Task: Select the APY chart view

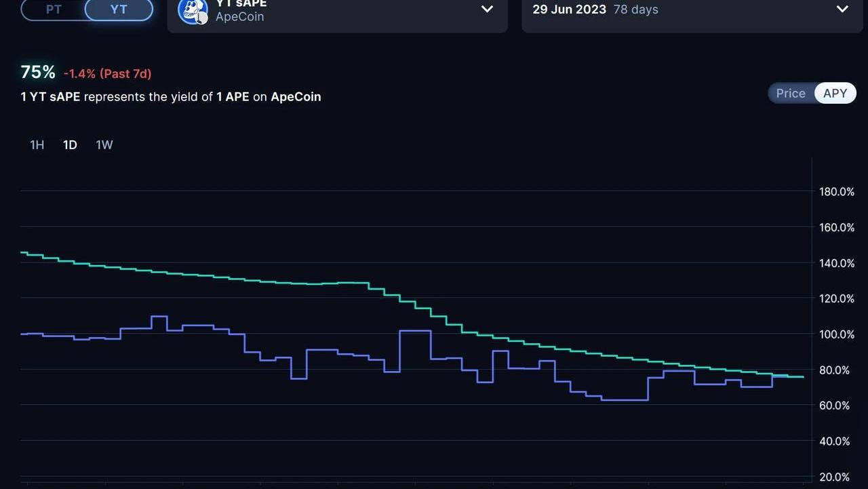Action: tap(835, 94)
